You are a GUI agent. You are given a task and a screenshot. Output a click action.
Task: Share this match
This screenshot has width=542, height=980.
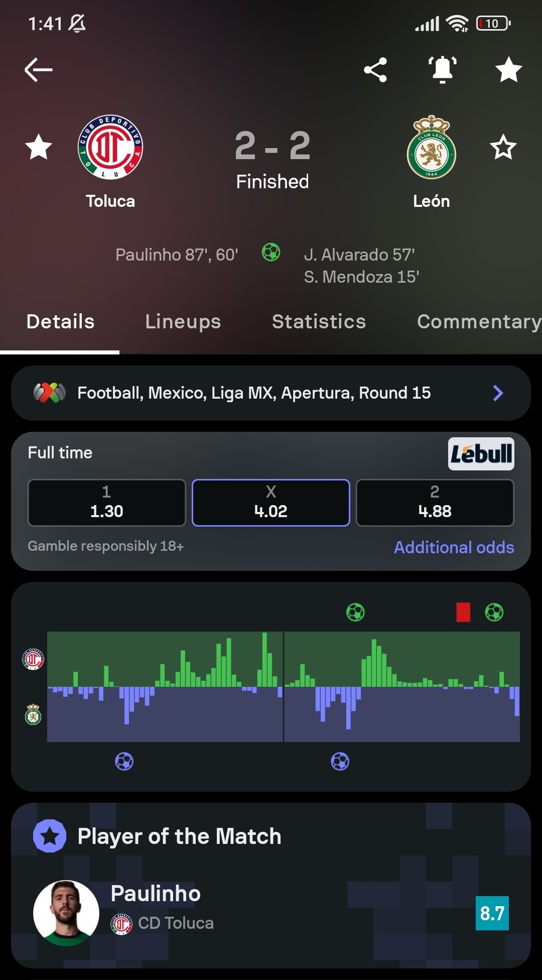point(375,69)
